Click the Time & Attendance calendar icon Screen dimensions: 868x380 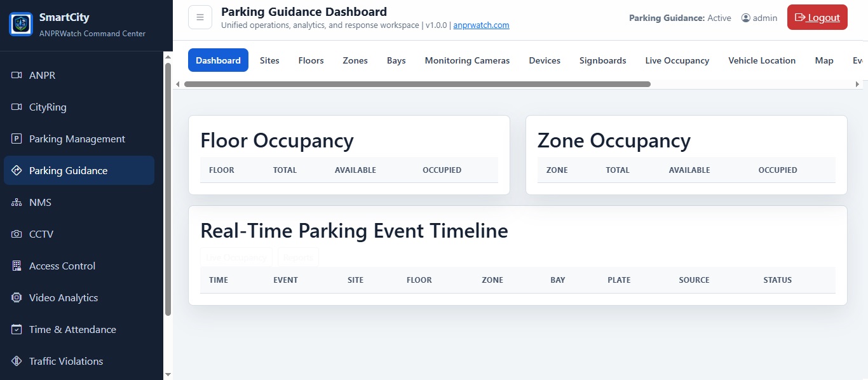[x=17, y=329]
